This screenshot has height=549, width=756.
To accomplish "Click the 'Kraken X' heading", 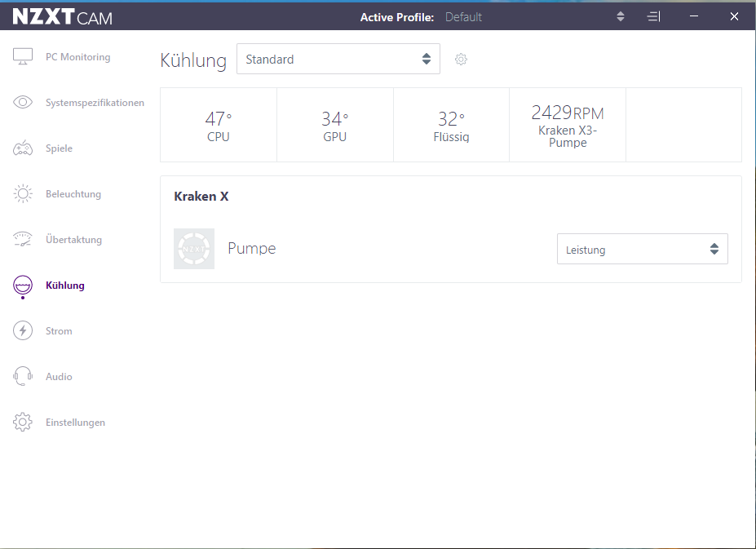I will point(201,197).
